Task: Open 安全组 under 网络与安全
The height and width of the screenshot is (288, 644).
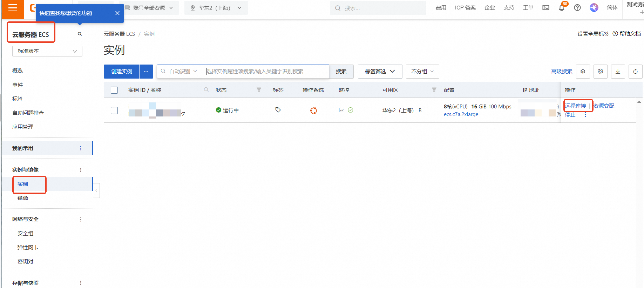Action: (25, 234)
